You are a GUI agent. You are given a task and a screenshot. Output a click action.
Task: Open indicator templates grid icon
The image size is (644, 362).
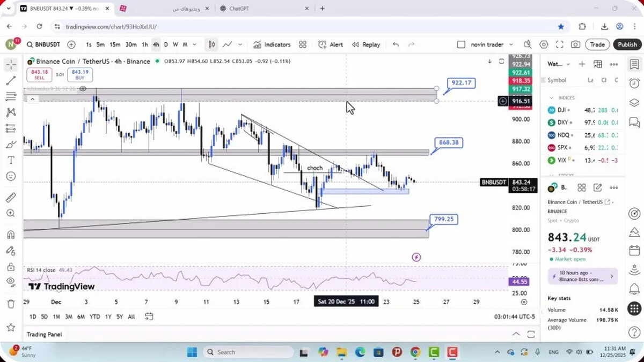pyautogui.click(x=303, y=45)
